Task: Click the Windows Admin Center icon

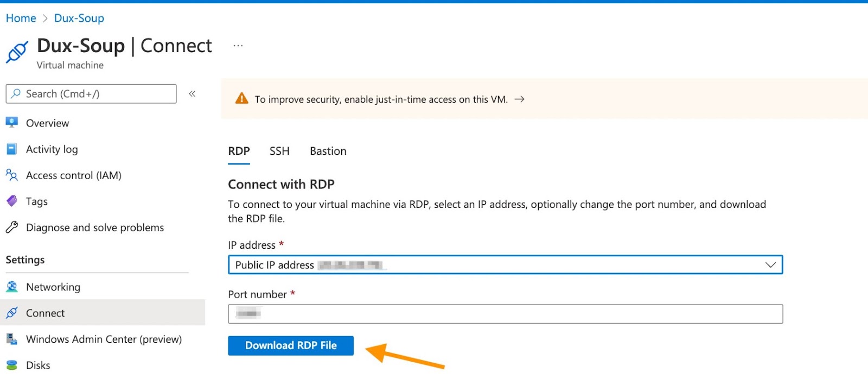Action: coord(12,339)
